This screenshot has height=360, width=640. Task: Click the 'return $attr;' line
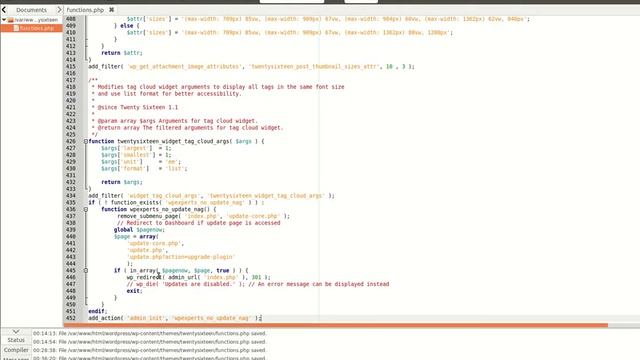coord(122,53)
